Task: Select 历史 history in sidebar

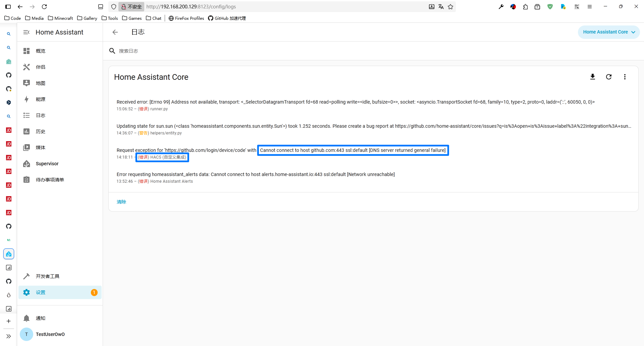Action: [41, 131]
